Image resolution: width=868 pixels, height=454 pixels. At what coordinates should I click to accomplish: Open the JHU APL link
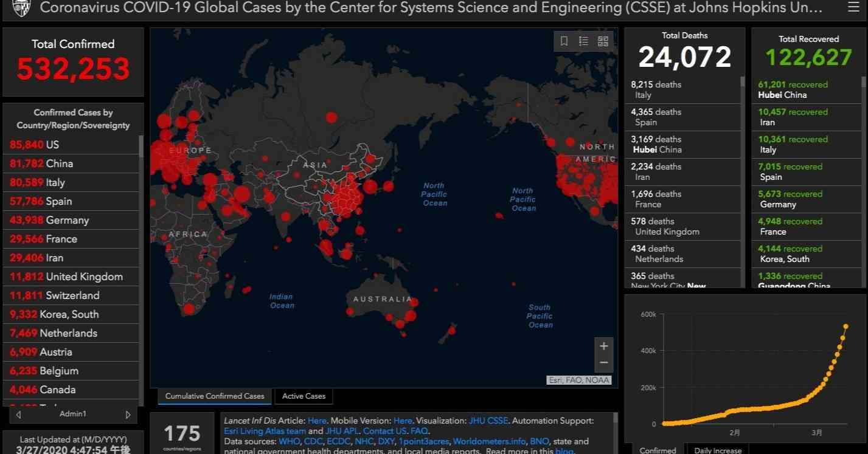342,431
